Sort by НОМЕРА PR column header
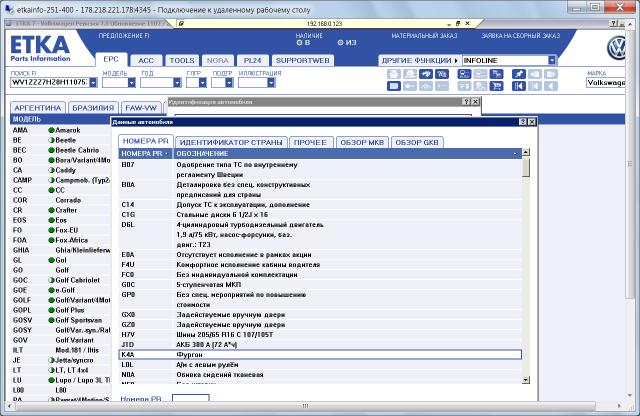 pyautogui.click(x=145, y=153)
